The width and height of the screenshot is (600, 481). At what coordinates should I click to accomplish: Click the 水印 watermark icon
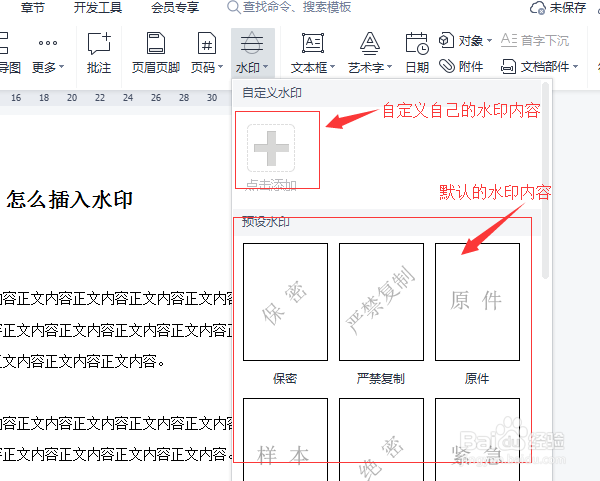point(251,42)
